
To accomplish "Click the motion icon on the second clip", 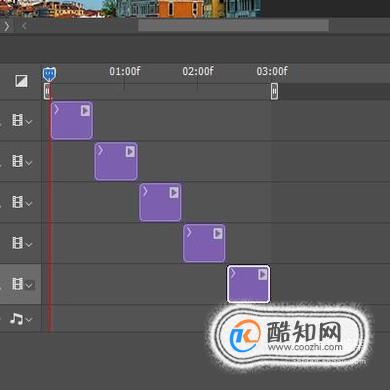I will coord(130,152).
